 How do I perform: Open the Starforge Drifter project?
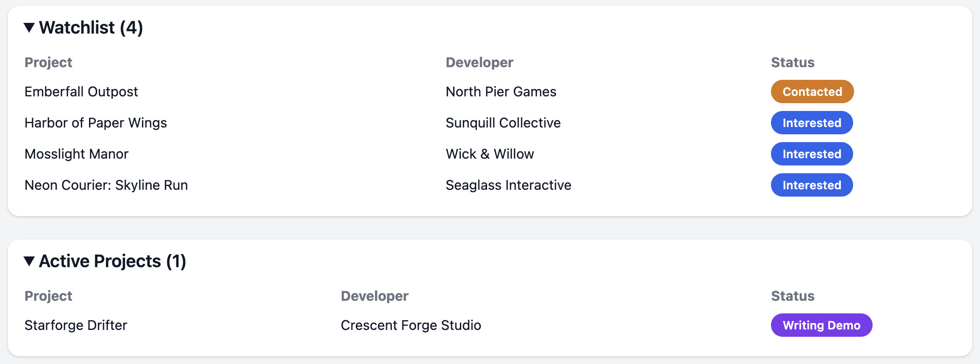(76, 325)
